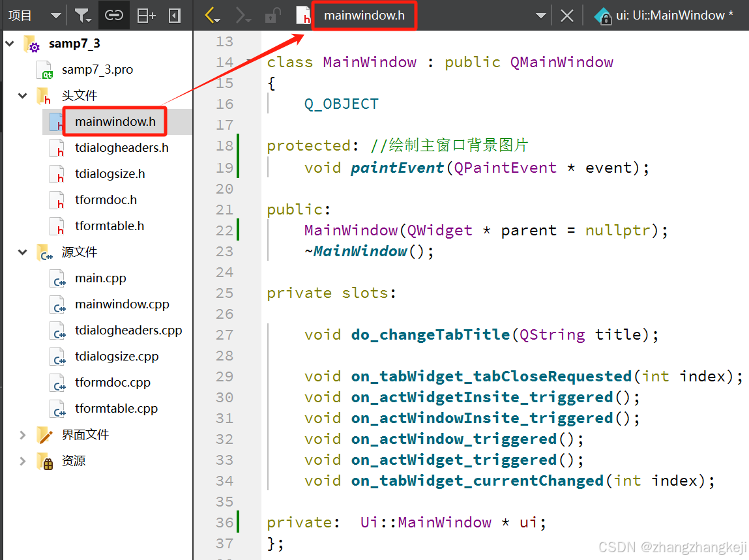This screenshot has width=749, height=560.
Task: Click QMainWindow base class name
Action: tap(561, 62)
